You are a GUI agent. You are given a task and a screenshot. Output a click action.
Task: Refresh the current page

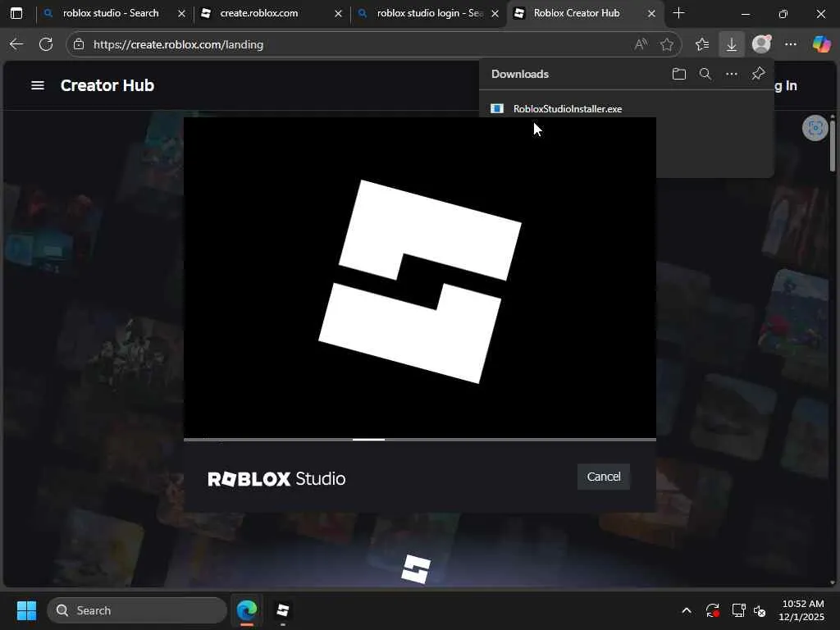pos(46,44)
